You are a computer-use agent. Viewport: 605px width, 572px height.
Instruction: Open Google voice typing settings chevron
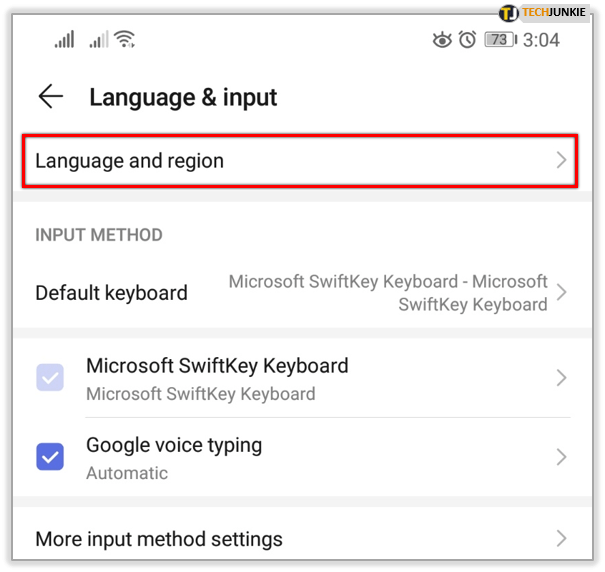click(561, 457)
